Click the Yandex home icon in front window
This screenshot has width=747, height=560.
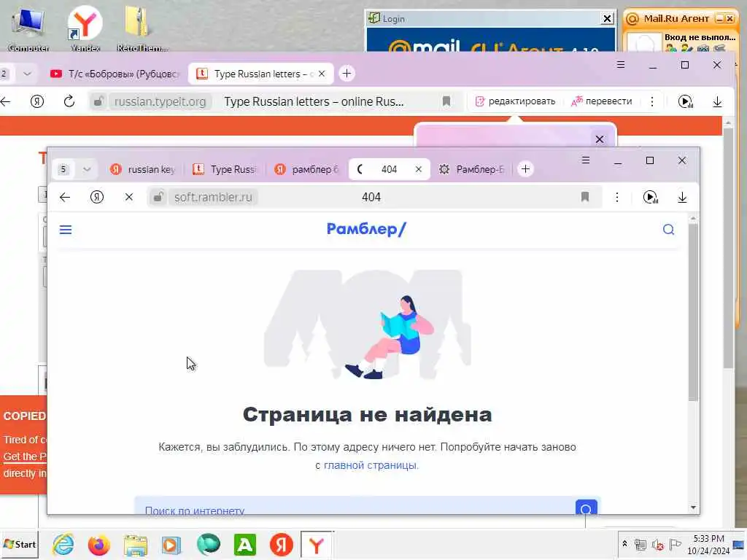[97, 197]
